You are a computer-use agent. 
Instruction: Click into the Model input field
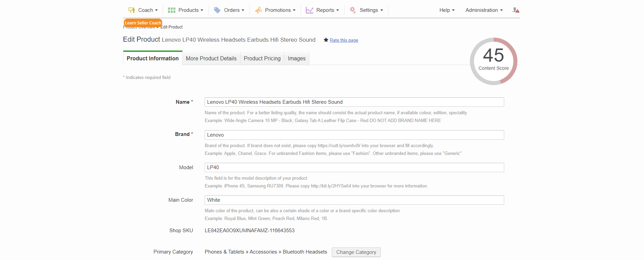coord(354,167)
